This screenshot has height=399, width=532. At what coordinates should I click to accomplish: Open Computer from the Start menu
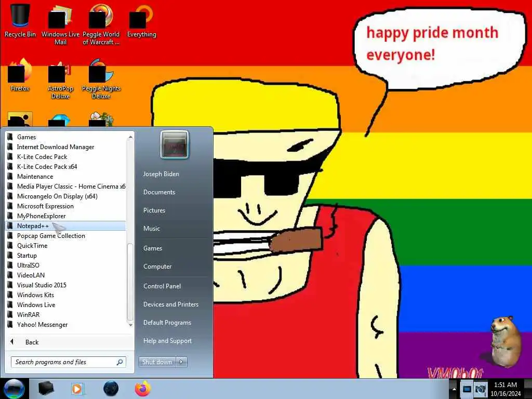pyautogui.click(x=157, y=267)
